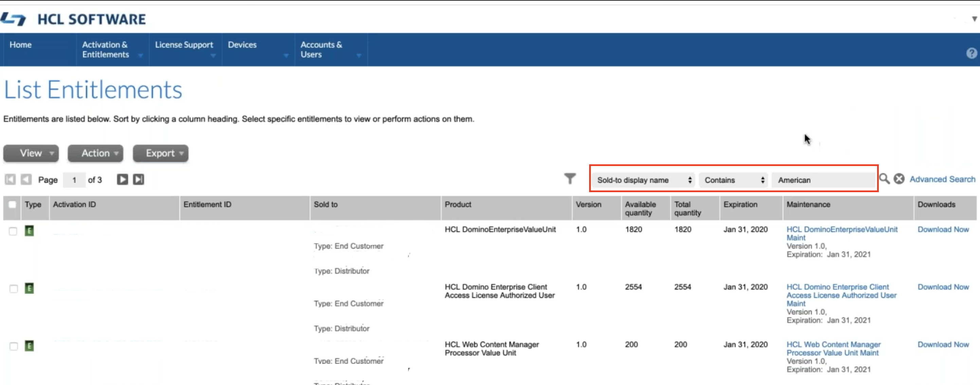This screenshot has width=980, height=385.
Task: Click the search text field containing American
Action: pyautogui.click(x=823, y=180)
